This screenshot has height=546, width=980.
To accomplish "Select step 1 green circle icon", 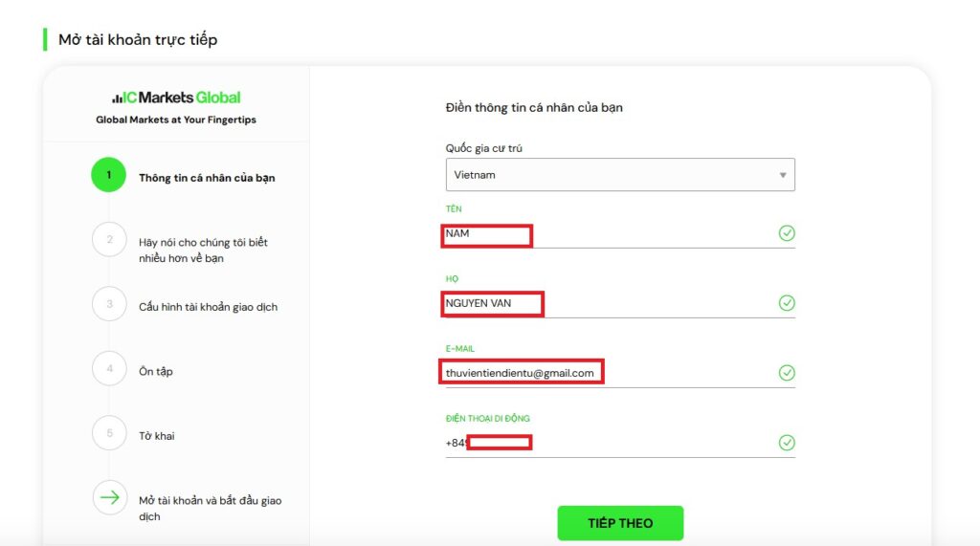I will tap(109, 175).
